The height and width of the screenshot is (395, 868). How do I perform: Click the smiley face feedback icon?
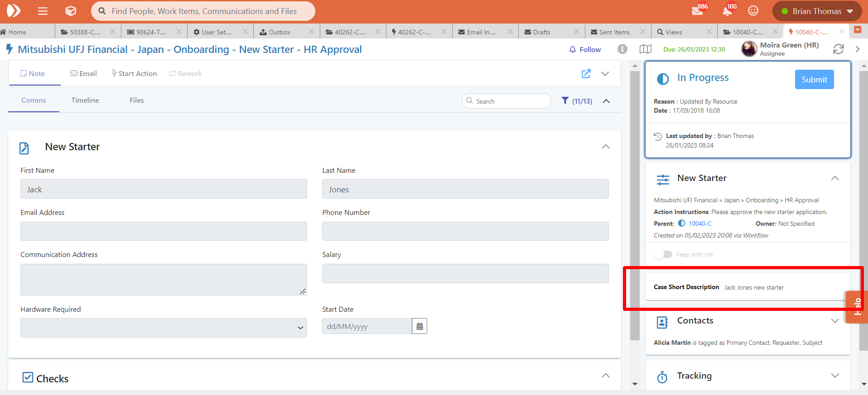tap(753, 11)
